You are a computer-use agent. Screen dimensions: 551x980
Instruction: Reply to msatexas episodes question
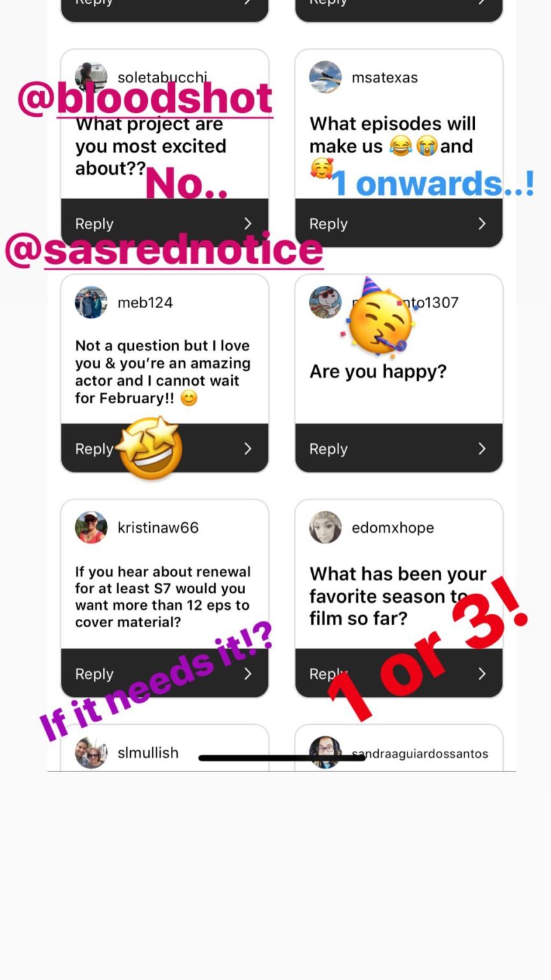399,223
